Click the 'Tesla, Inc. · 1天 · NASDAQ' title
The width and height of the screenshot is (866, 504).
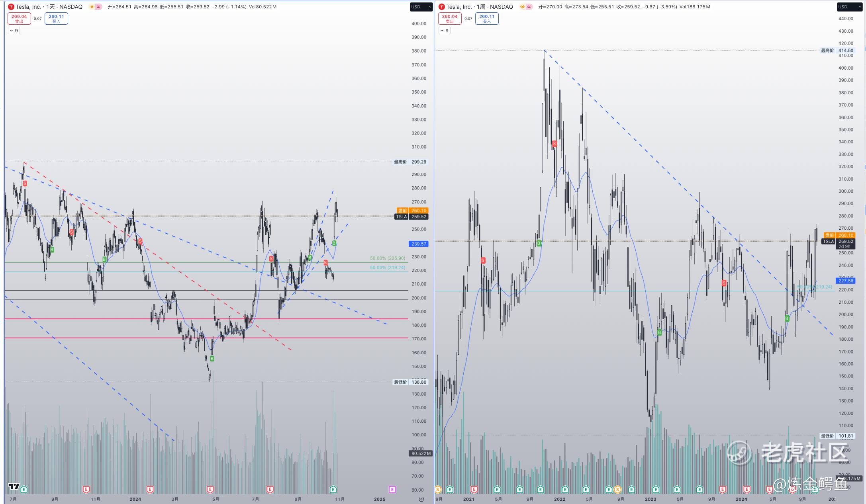click(x=49, y=7)
